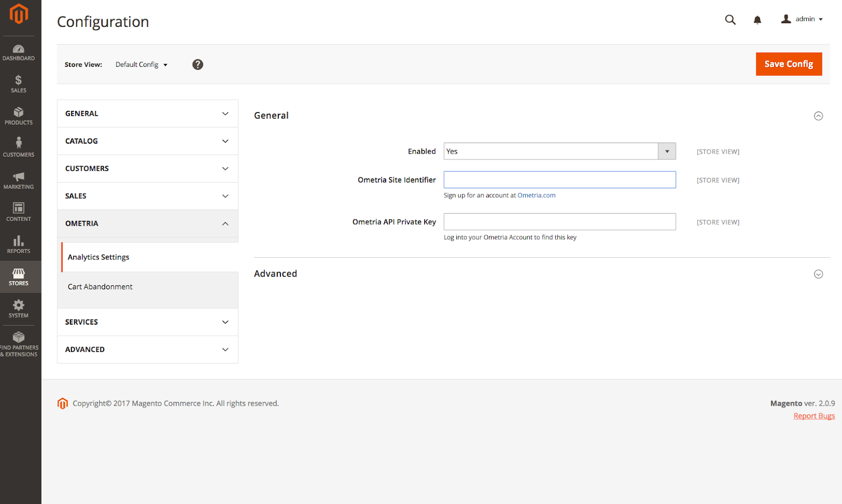Screen dimensions: 842x504
Task: Click the Magento logo icon
Action: pyautogui.click(x=18, y=14)
